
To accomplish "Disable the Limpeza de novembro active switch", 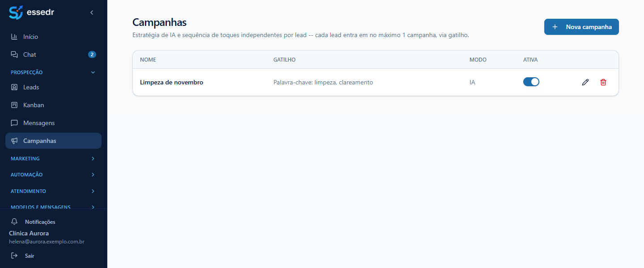I will point(531,82).
